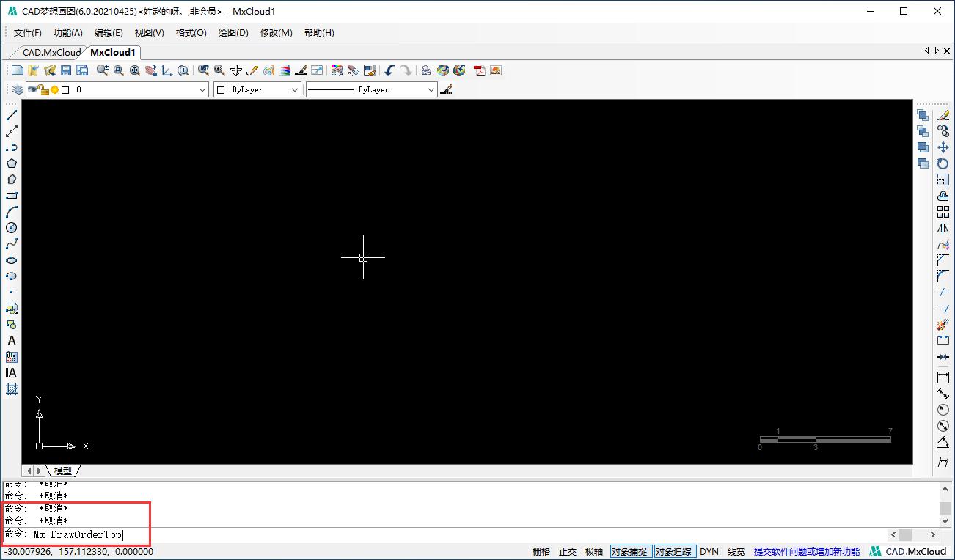
Task: Open the 绘图(D) menu
Action: coord(233,33)
